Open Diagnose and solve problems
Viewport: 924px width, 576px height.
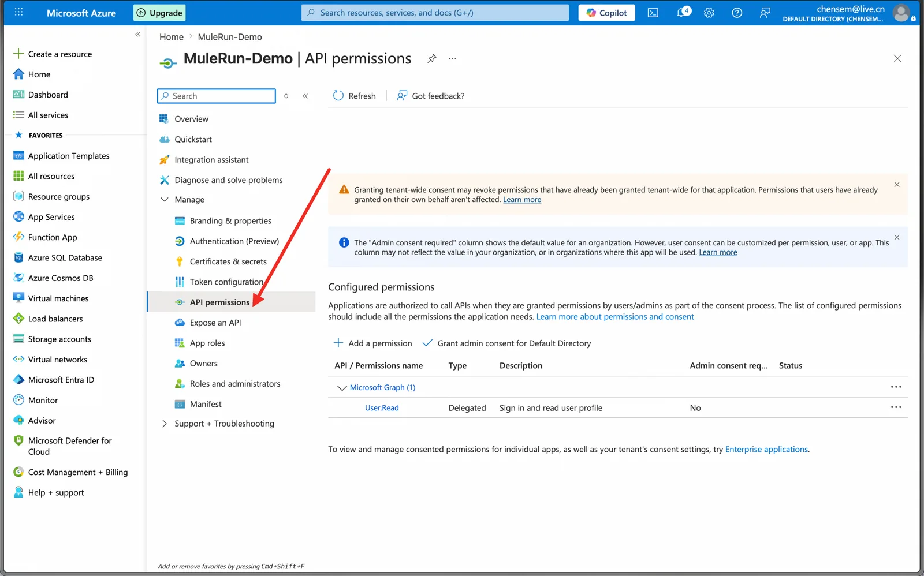tap(221, 180)
